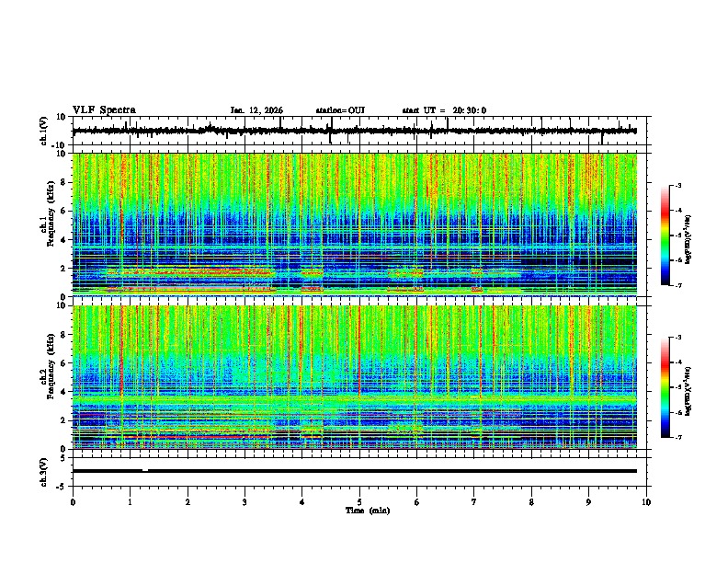Viewport: 728px width, 563px height.
Task: Click the "Time (min)" x-axis label
Action: [368, 511]
